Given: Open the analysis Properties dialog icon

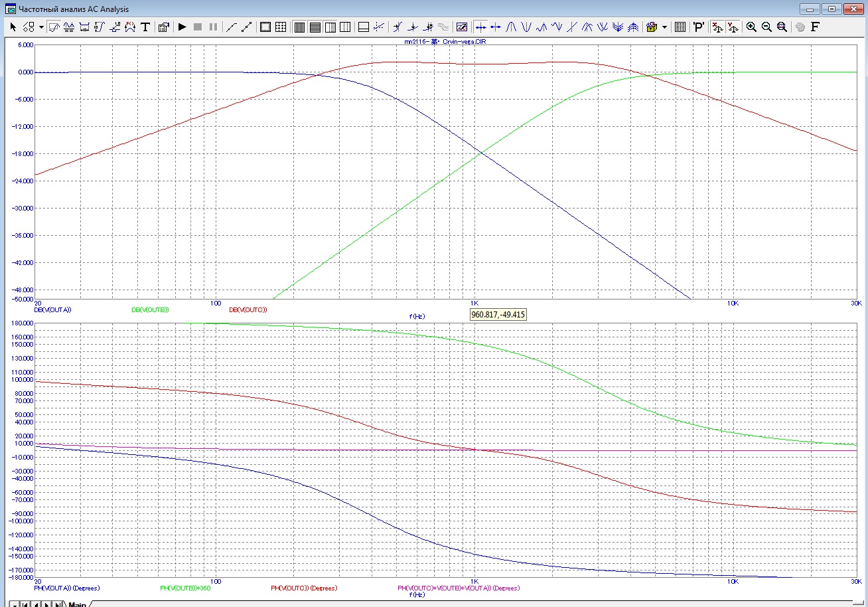Looking at the screenshot, I should 163,27.
